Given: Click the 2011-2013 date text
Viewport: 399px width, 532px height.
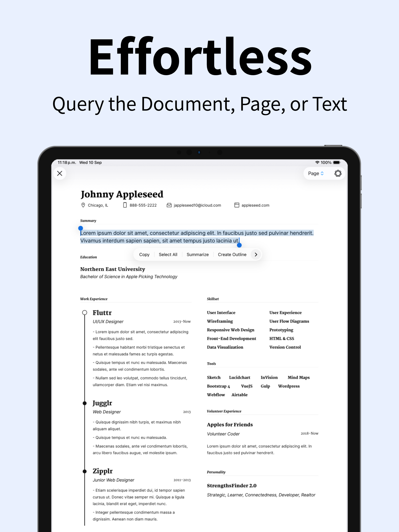Looking at the screenshot, I should click(x=182, y=480).
